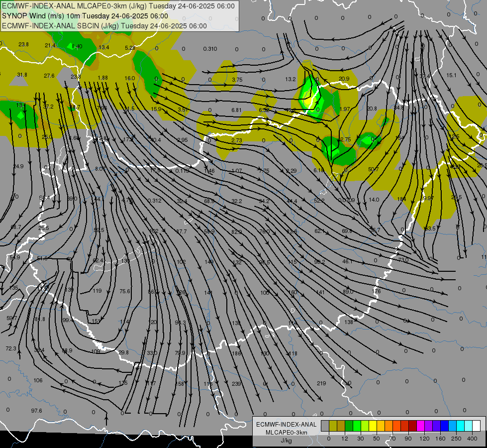Click the map value 75.6
The image size is (487, 448).
tap(125, 291)
